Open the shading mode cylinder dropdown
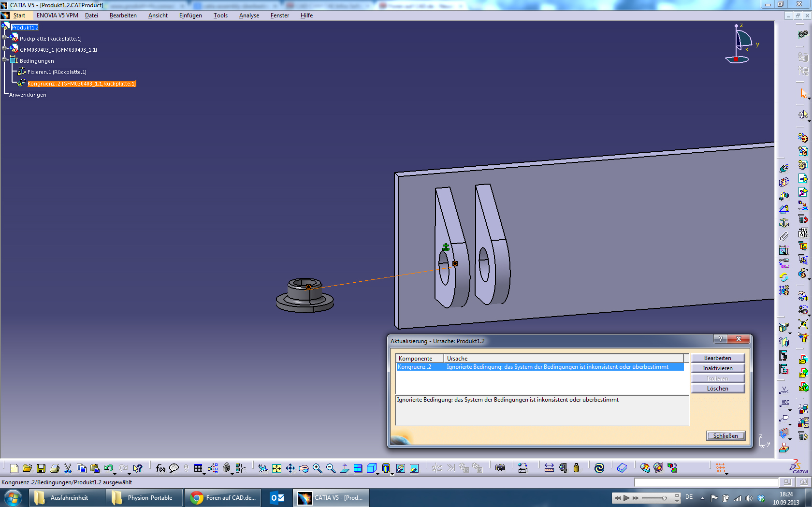The height and width of the screenshot is (507, 812). point(392,474)
